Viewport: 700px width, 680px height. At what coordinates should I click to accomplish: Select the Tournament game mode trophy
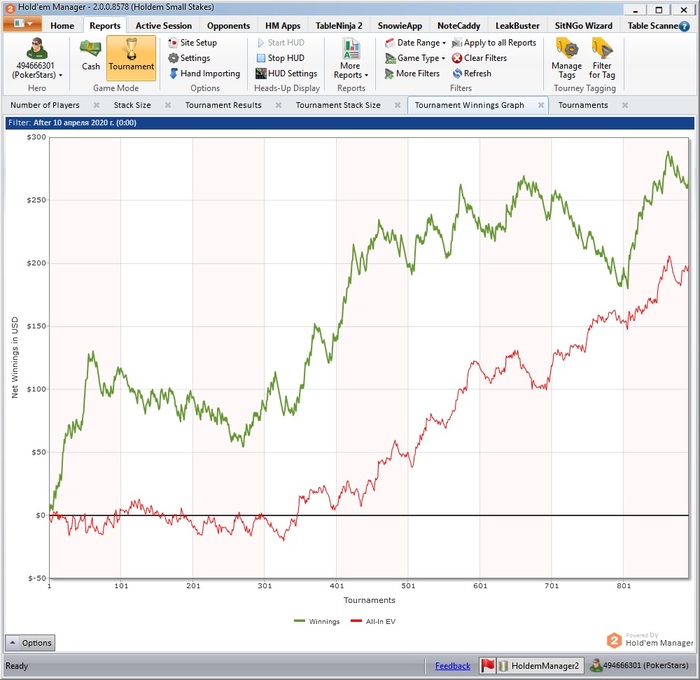point(131,58)
